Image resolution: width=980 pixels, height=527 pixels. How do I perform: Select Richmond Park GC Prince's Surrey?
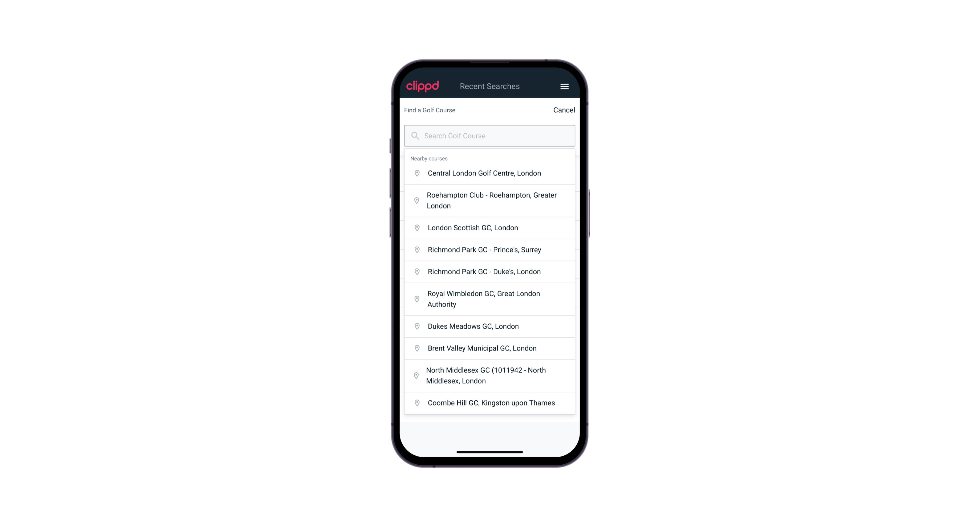[x=489, y=249]
